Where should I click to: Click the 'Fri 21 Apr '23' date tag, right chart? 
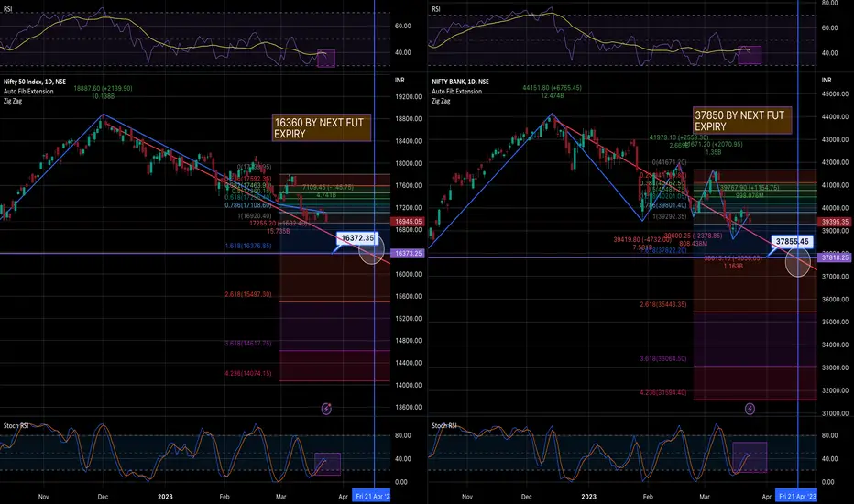[x=797, y=497]
